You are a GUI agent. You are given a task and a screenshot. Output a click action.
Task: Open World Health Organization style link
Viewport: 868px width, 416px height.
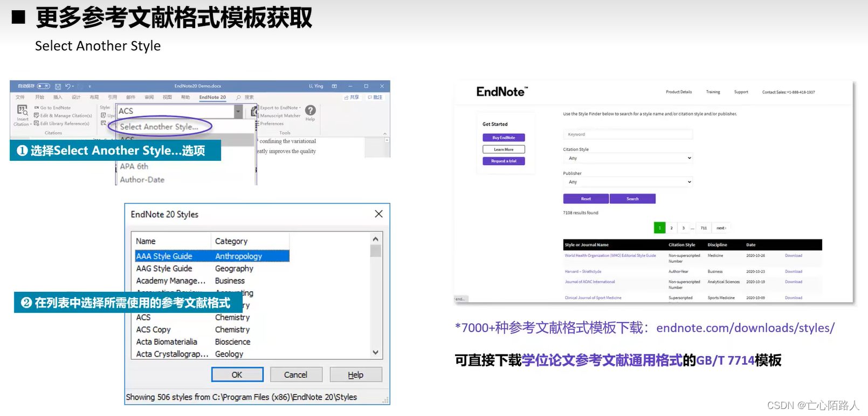click(610, 256)
